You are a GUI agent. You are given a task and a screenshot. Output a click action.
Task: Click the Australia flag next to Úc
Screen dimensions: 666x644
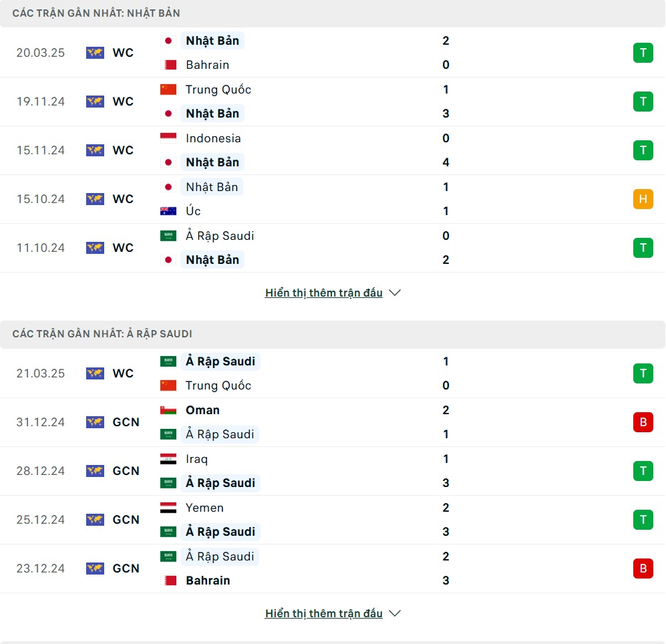(x=168, y=211)
